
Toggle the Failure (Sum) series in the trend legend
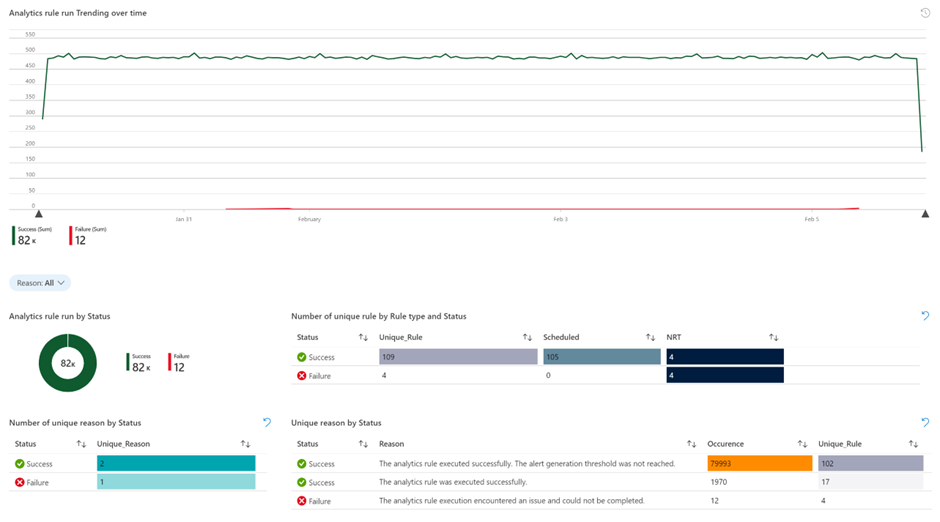click(x=90, y=236)
